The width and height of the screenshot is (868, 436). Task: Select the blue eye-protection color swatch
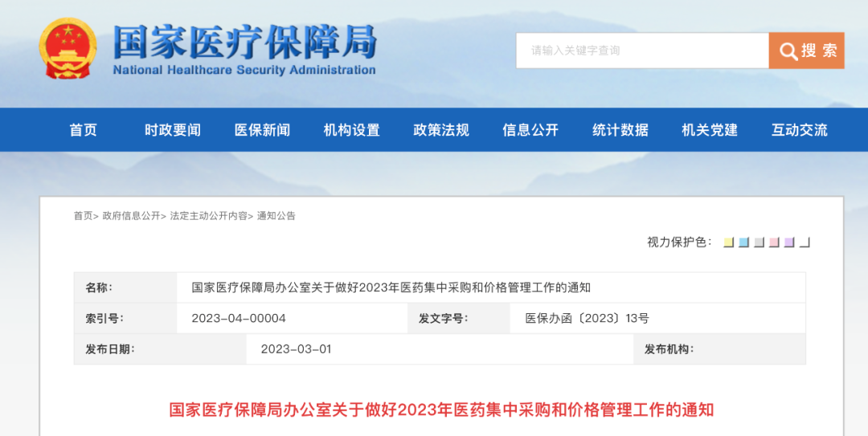744,242
